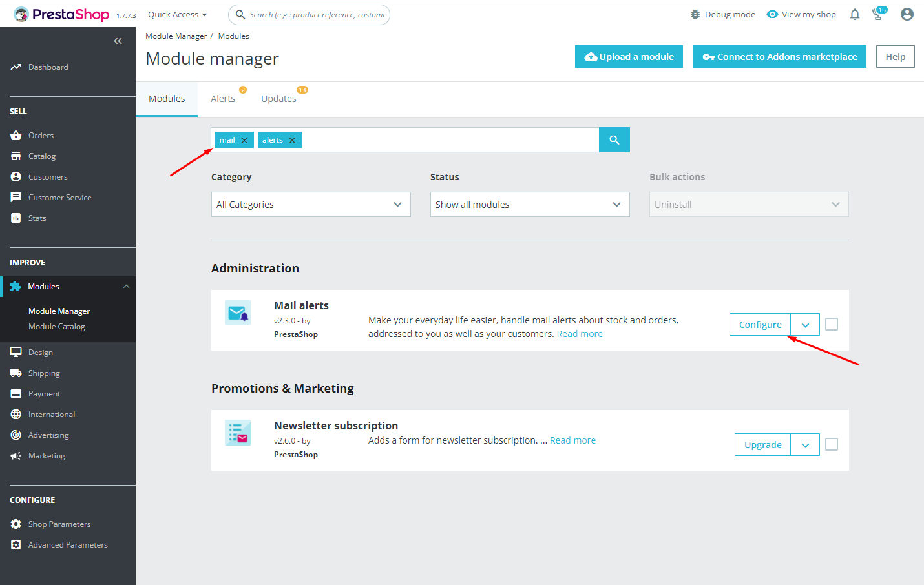Viewport: 924px width, 585px height.
Task: Click the Dashboard label in sidebar
Action: coord(48,67)
